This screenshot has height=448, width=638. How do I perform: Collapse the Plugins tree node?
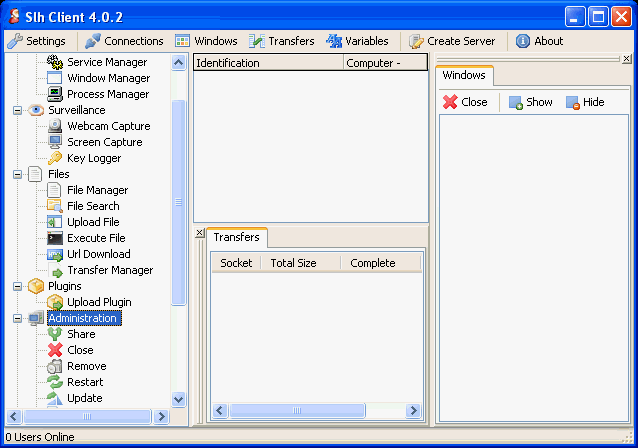tap(17, 286)
